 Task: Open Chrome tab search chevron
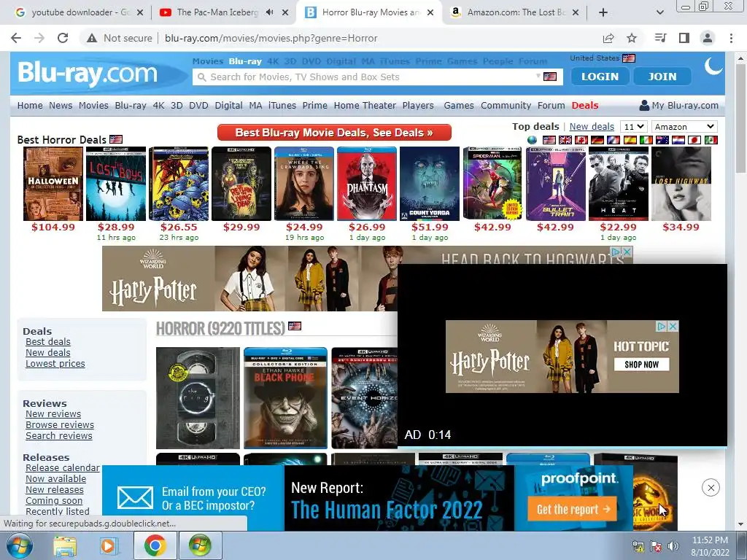coord(659,12)
